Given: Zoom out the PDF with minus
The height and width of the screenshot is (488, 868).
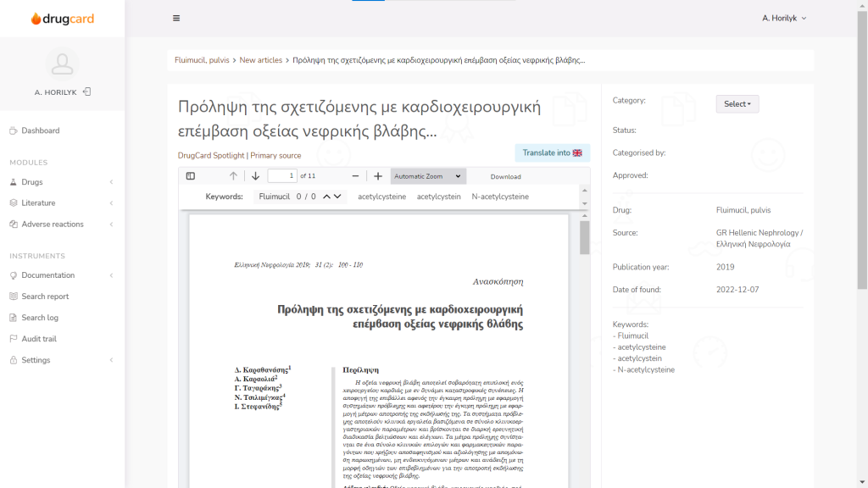Looking at the screenshot, I should pyautogui.click(x=355, y=176).
